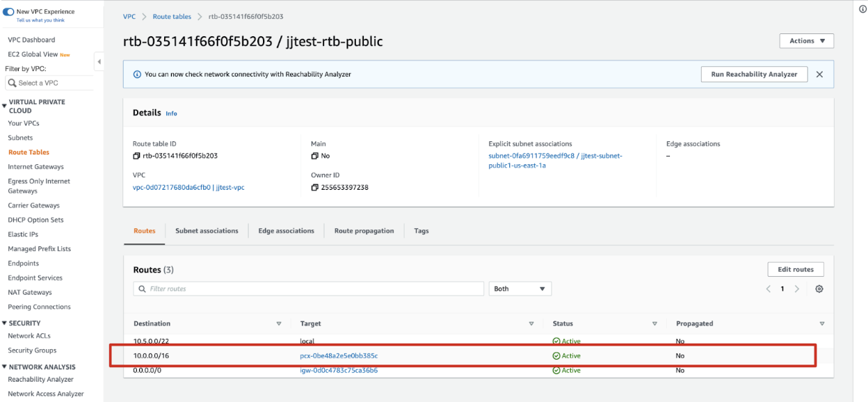Screen dimensions: 868x402
Task: Open VPC Dashboard in sidebar
Action: click(x=31, y=40)
